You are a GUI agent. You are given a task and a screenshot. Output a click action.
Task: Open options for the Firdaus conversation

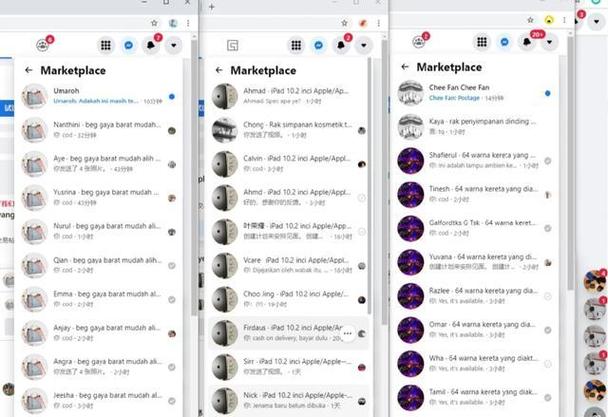[348, 332]
